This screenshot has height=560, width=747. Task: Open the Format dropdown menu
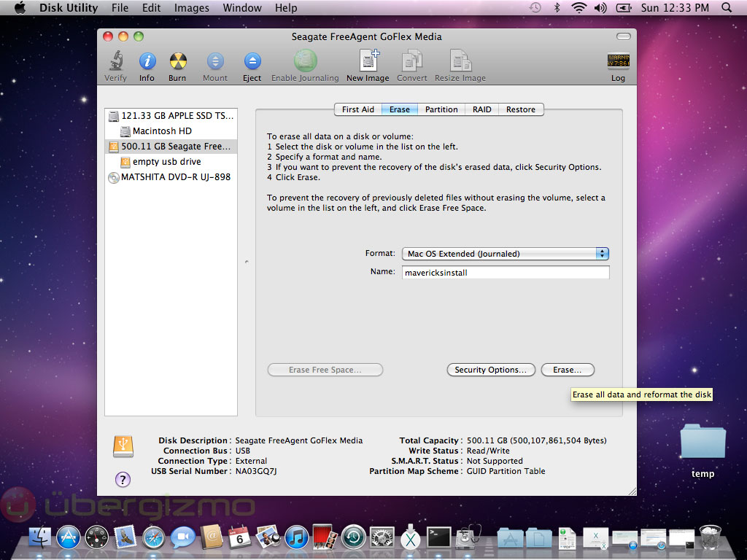pos(506,254)
